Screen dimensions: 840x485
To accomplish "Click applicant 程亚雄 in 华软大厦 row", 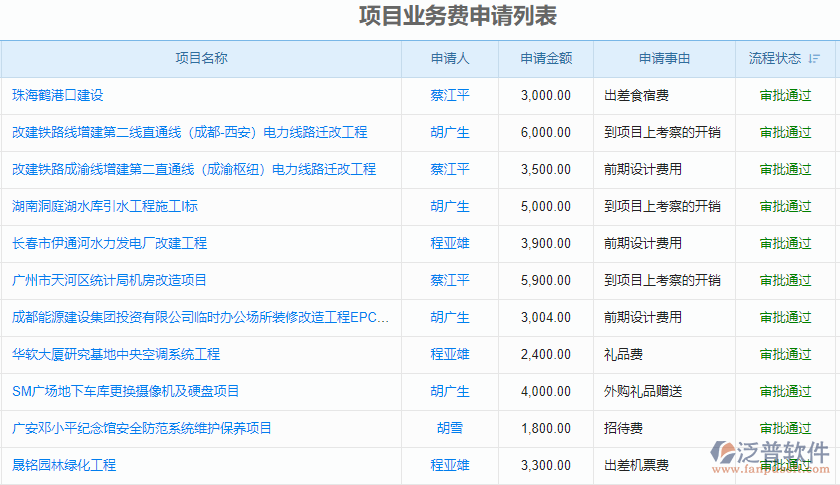I will point(450,354).
